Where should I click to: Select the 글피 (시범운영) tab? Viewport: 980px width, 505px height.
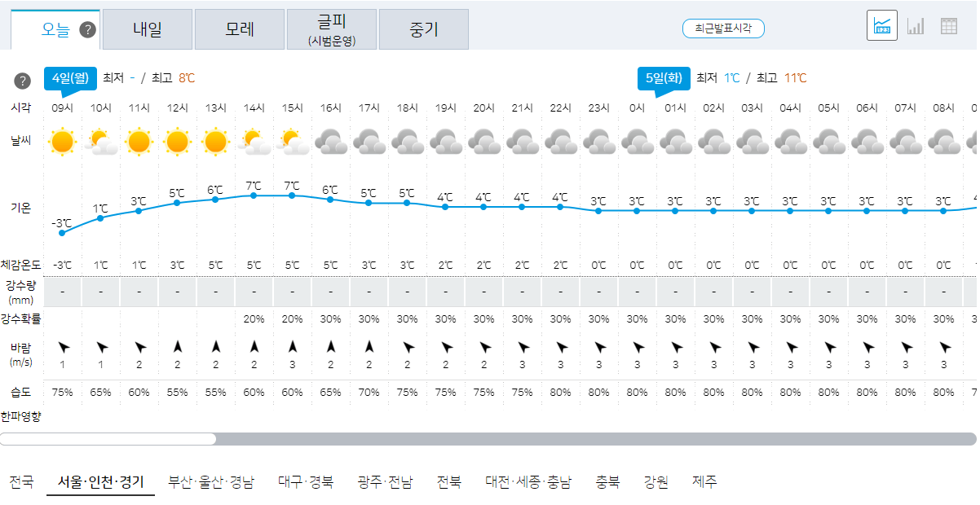(x=331, y=28)
